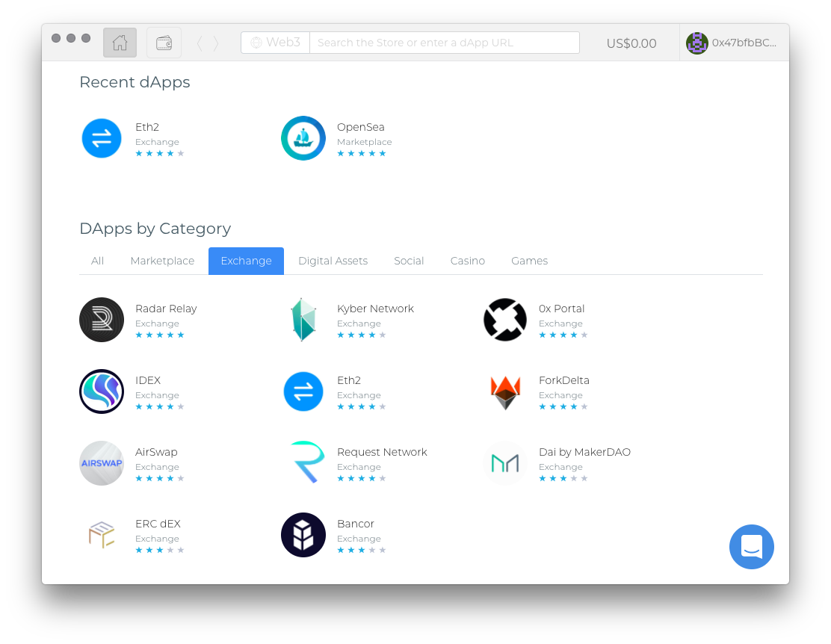The width and height of the screenshot is (831, 644).
Task: Navigate back with the left arrow
Action: coord(200,43)
